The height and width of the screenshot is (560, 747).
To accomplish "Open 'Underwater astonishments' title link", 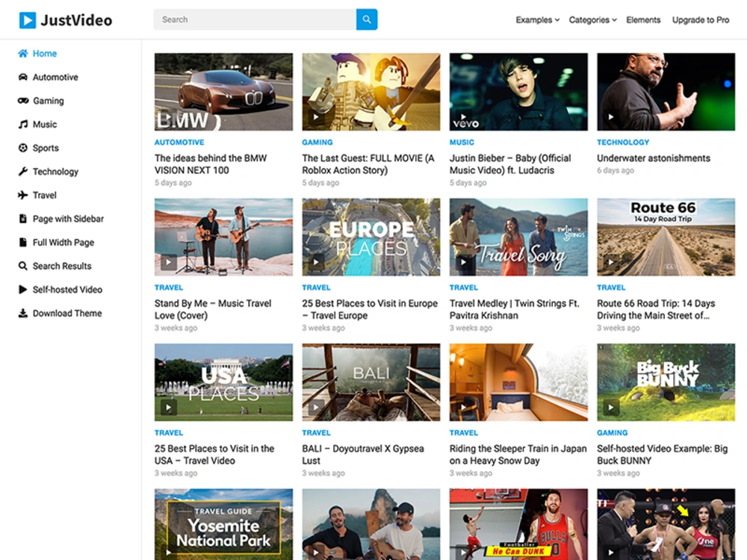I will [x=654, y=158].
